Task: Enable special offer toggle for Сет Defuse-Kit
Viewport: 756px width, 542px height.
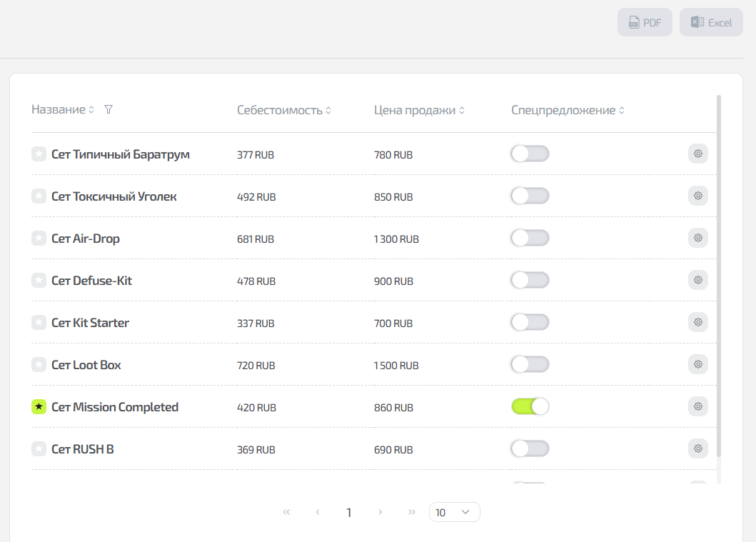Action: (x=530, y=280)
